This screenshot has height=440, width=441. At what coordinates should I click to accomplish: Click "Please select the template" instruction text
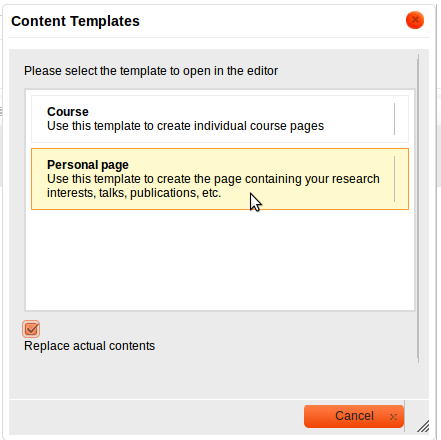click(151, 71)
